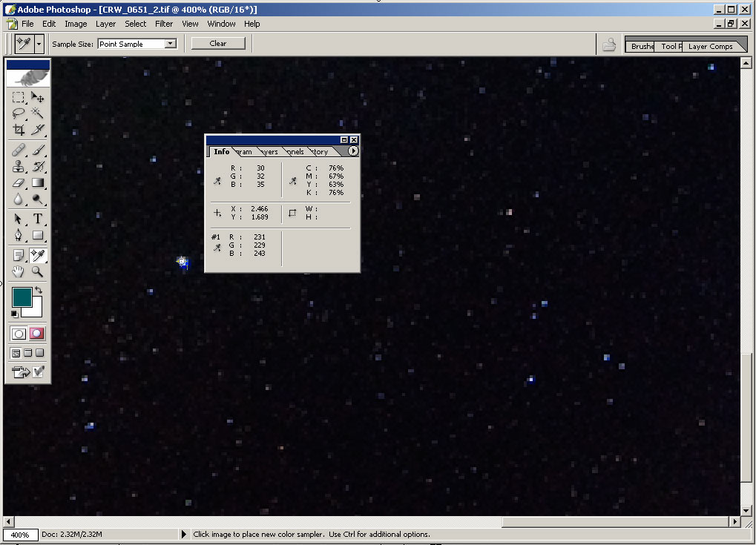756x545 pixels.
Task: Switch to the History tab
Action: (x=321, y=152)
